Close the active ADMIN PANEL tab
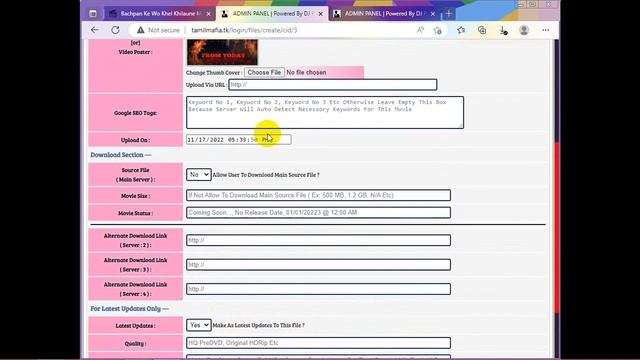The height and width of the screenshot is (360, 640). click(321, 14)
